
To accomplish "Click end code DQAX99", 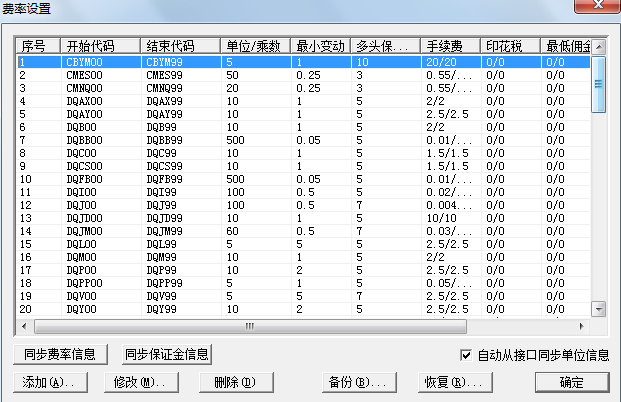I will (164, 101).
